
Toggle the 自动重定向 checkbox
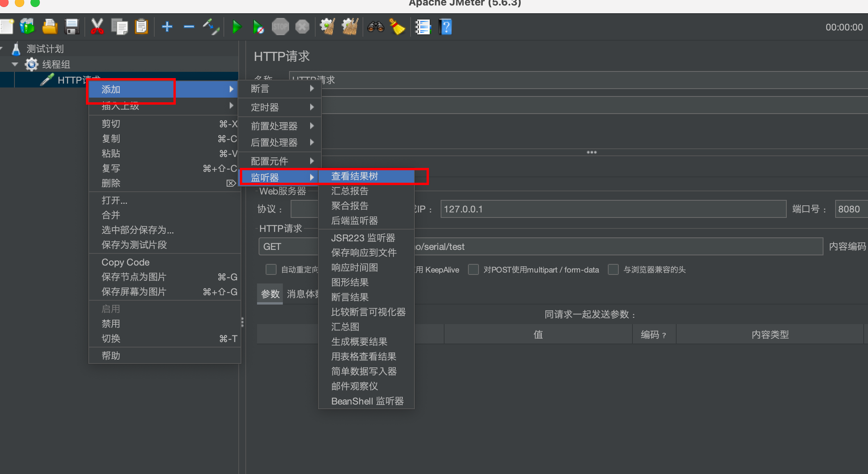[x=271, y=269]
